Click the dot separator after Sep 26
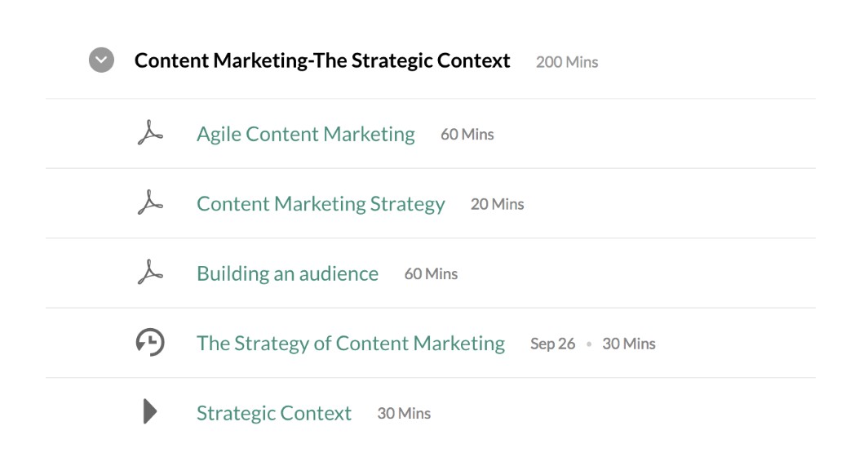The height and width of the screenshot is (475, 868). pyautogui.click(x=589, y=344)
